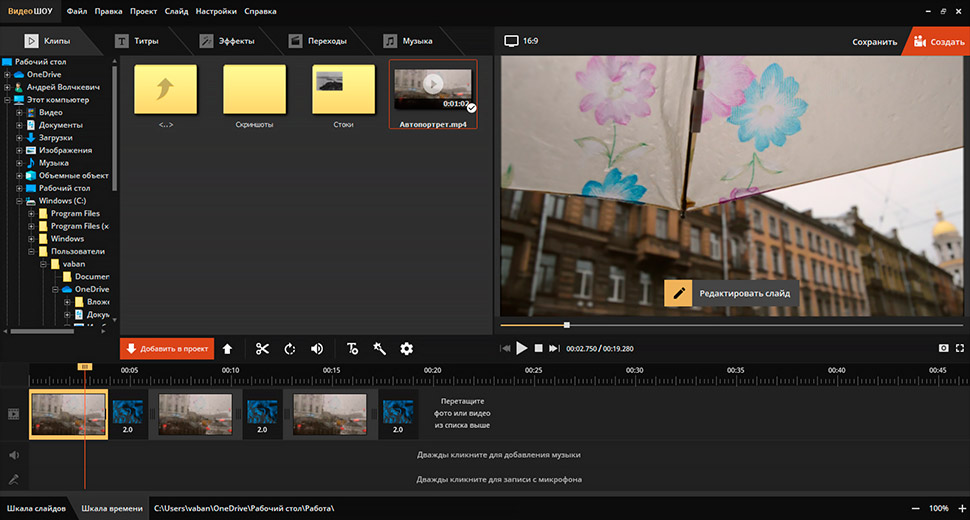The width and height of the screenshot is (970, 520).
Task: Click the add text overlay icon
Action: pos(352,349)
